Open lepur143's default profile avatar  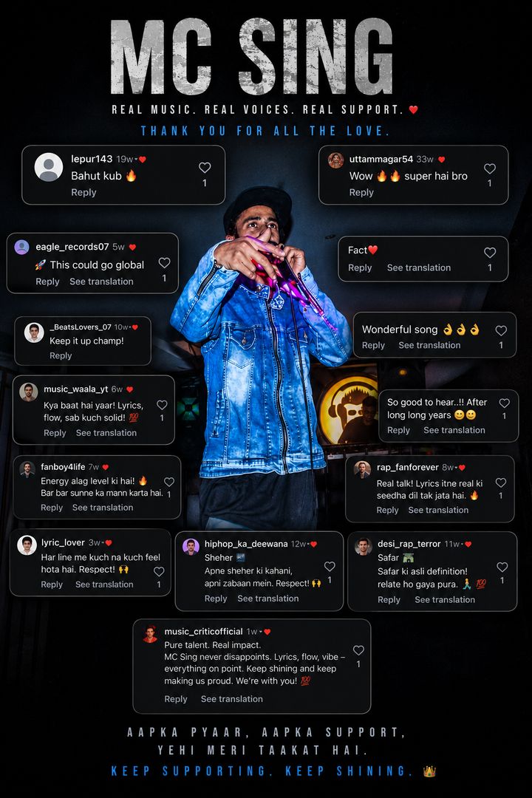pyautogui.click(x=48, y=167)
